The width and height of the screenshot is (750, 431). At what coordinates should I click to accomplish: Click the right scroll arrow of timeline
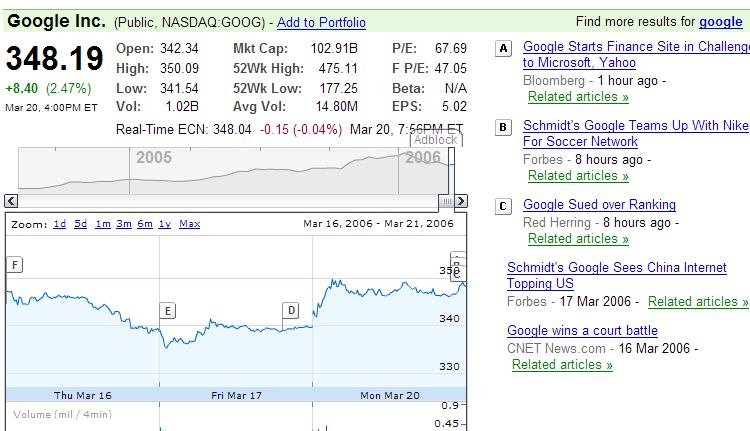[x=461, y=201]
